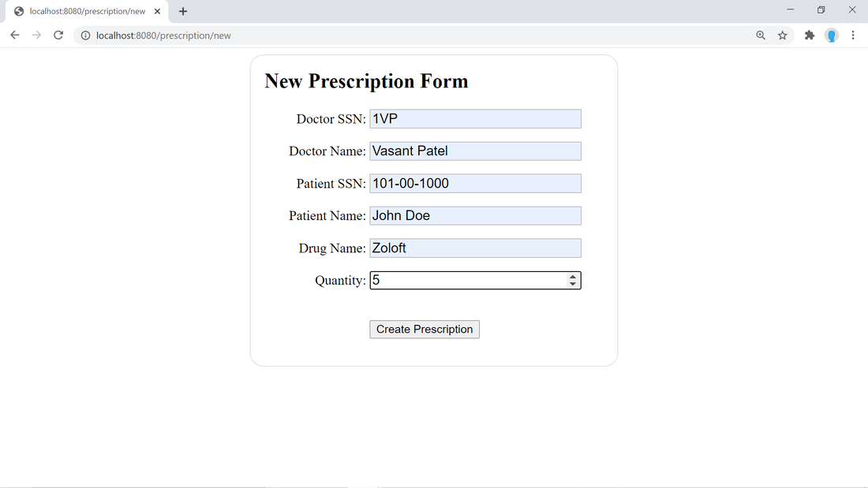Click into the Doctor Name field
Image resolution: width=868 pixels, height=488 pixels.
coord(475,151)
